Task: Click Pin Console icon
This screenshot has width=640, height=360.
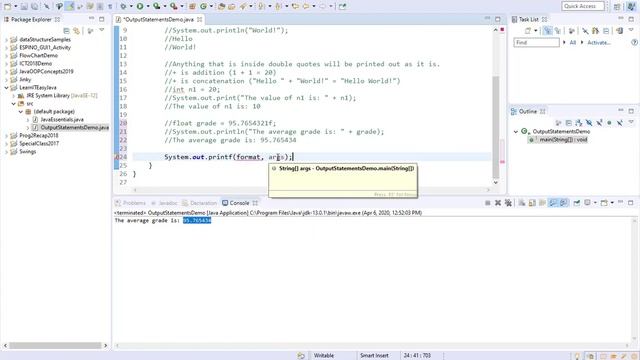Action: (577, 203)
